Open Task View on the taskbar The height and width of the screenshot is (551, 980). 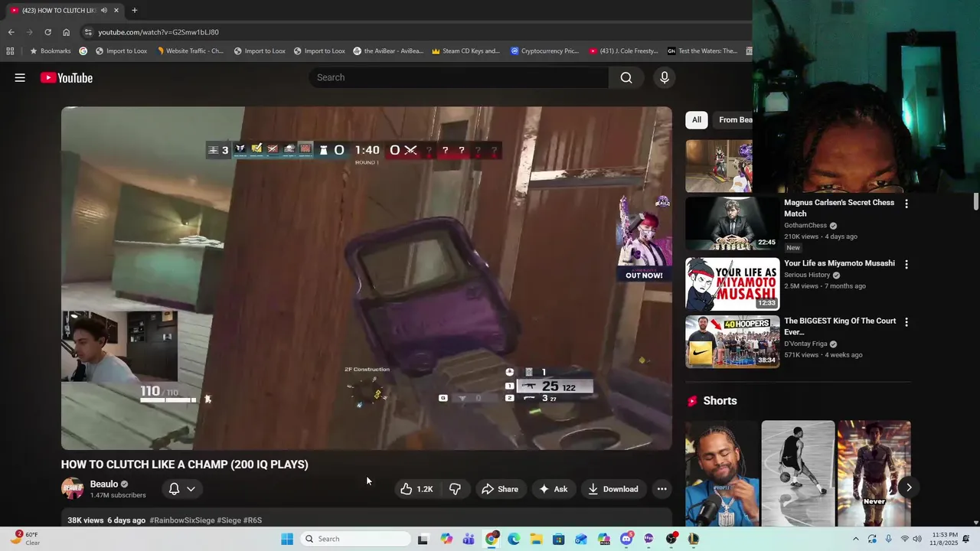[x=423, y=539]
